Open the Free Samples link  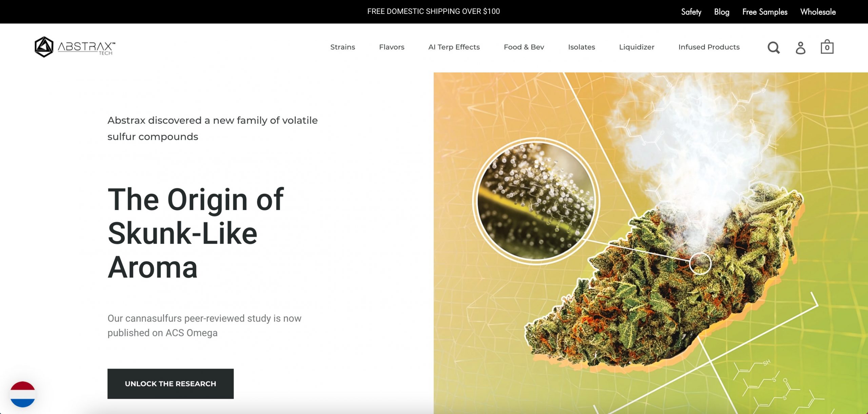(765, 12)
